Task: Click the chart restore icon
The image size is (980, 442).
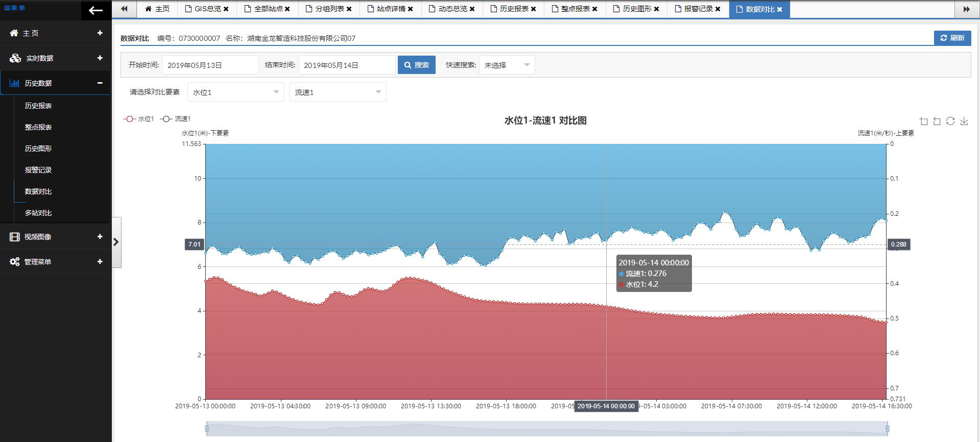Action: (x=950, y=121)
